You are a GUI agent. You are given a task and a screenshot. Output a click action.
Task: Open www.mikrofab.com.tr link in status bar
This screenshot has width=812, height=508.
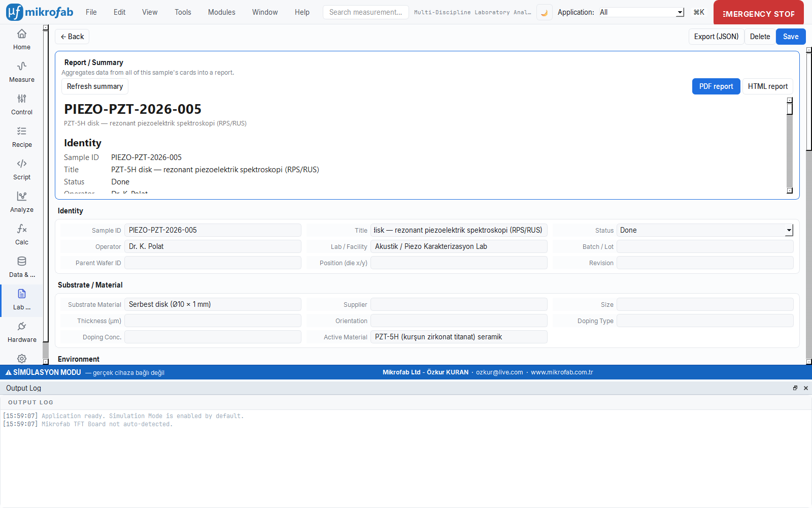click(562, 372)
